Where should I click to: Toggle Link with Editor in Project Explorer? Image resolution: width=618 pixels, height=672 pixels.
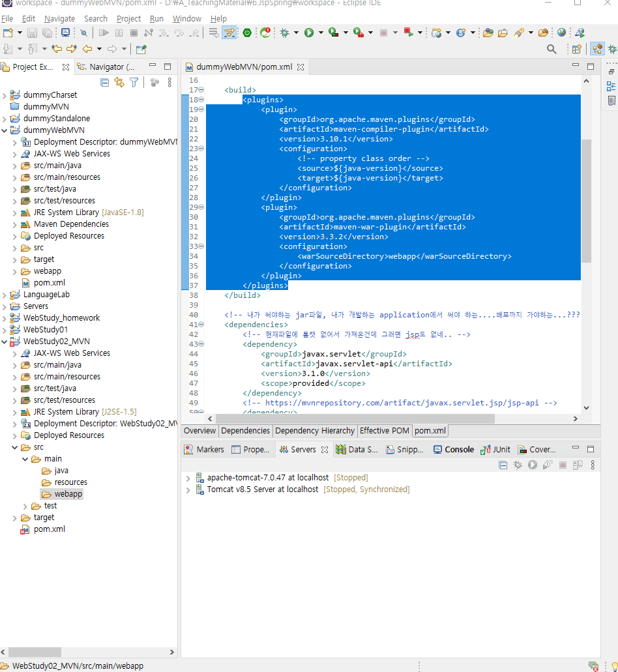coord(119,82)
